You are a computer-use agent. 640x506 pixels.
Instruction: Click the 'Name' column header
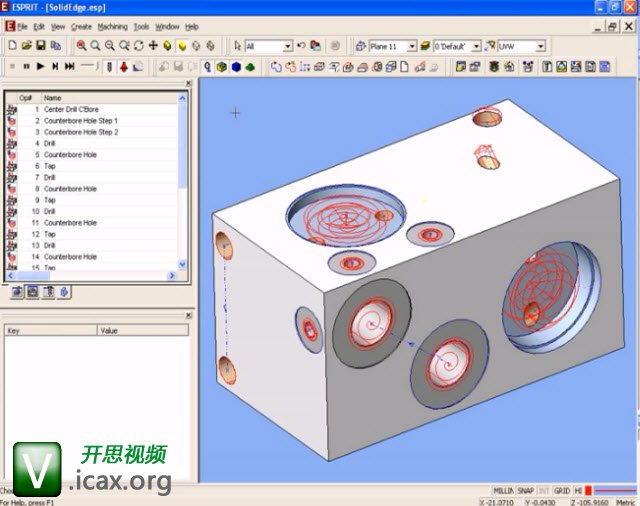click(x=109, y=98)
